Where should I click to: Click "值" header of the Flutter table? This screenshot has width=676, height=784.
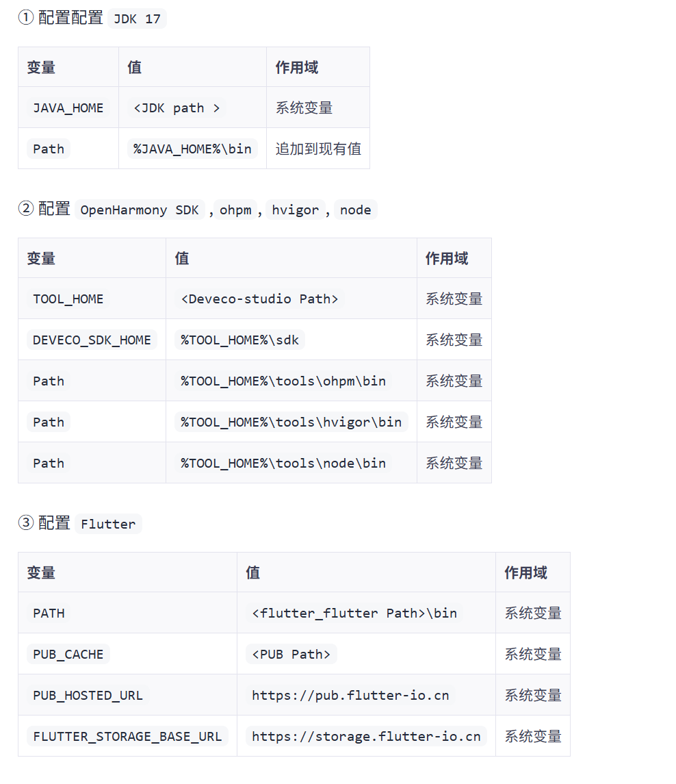[252, 572]
